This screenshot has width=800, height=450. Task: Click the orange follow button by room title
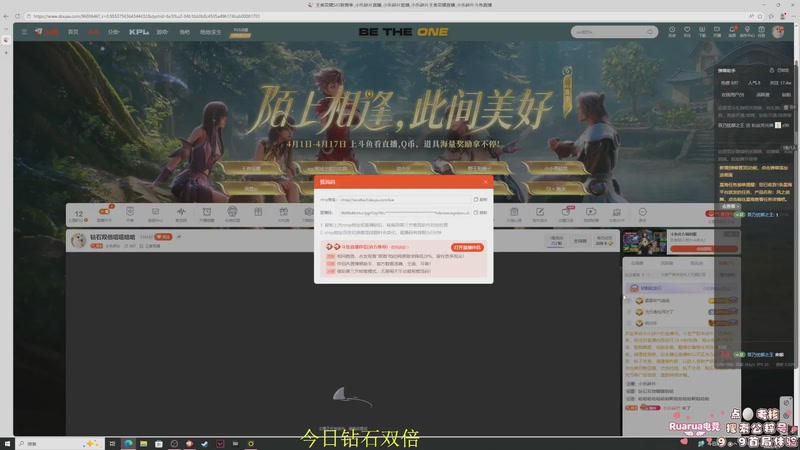(163, 237)
